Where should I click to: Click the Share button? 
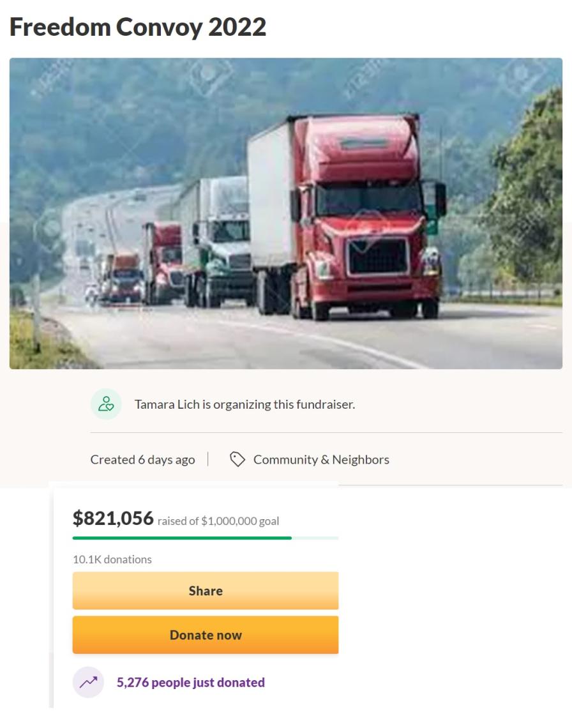205,591
